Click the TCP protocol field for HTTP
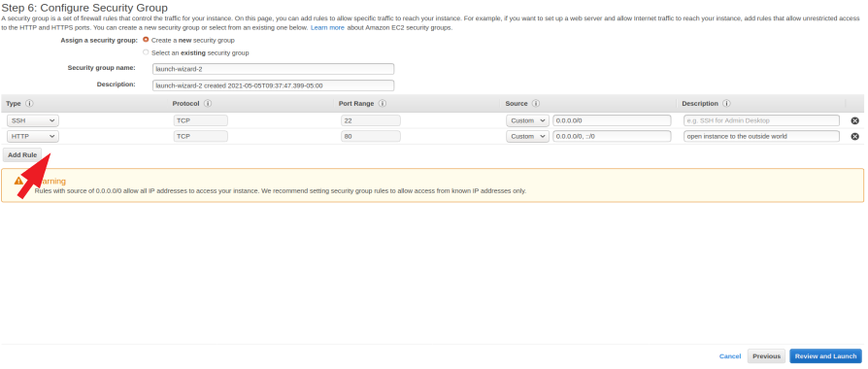The height and width of the screenshot is (369, 868). click(x=200, y=136)
